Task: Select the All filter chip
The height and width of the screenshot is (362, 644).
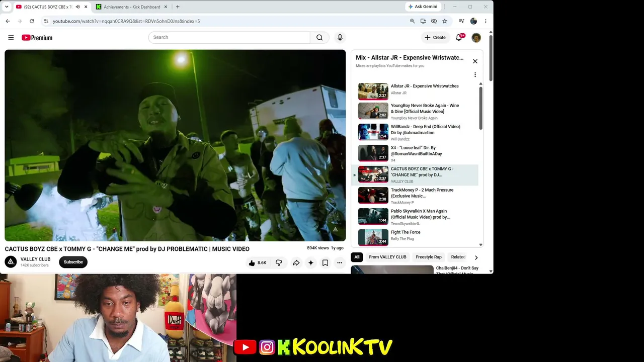Action: (x=357, y=257)
